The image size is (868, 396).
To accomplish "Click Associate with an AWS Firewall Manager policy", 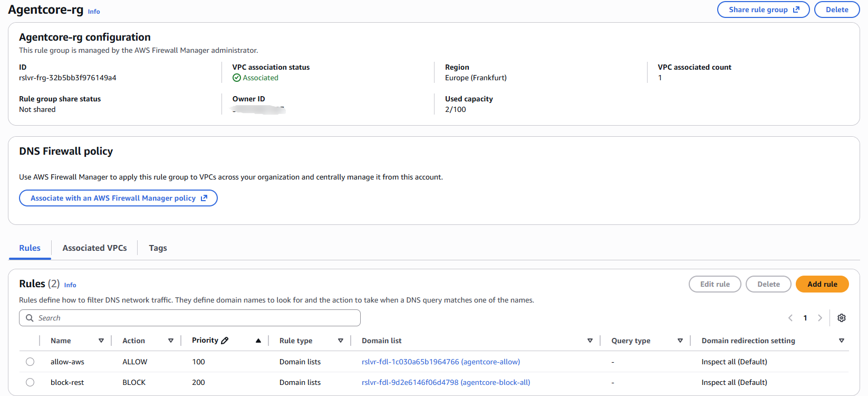I will 118,198.
